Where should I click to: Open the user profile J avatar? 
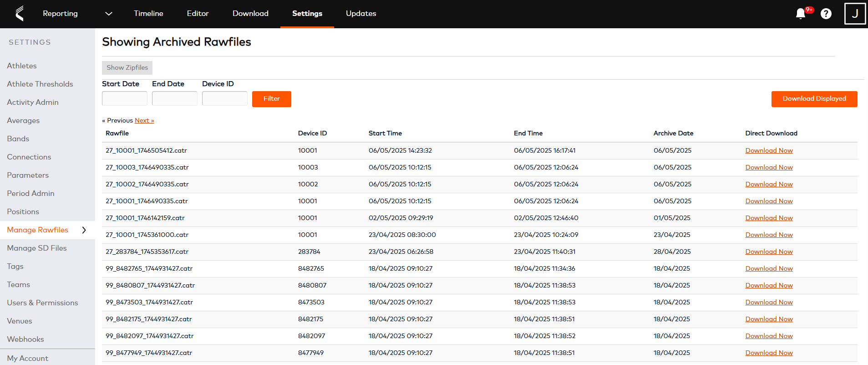click(x=855, y=14)
